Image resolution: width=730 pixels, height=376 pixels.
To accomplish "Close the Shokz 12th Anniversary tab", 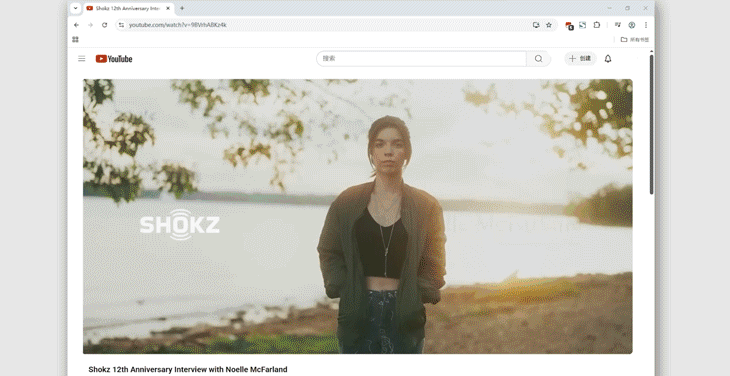I will 168,8.
